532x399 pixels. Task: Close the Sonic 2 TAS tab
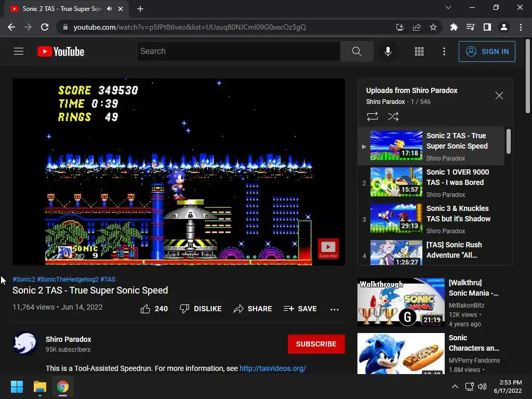tap(121, 9)
